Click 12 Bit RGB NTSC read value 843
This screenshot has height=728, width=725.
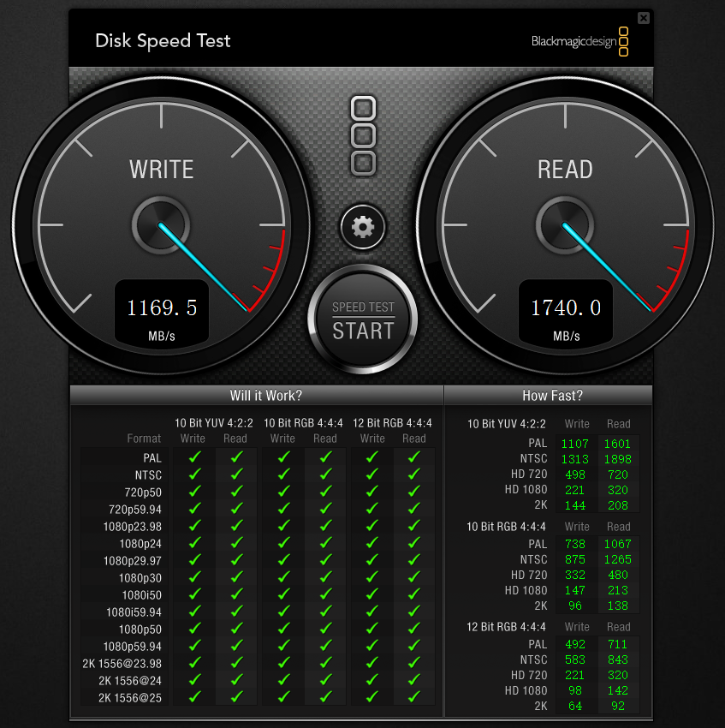[618, 659]
